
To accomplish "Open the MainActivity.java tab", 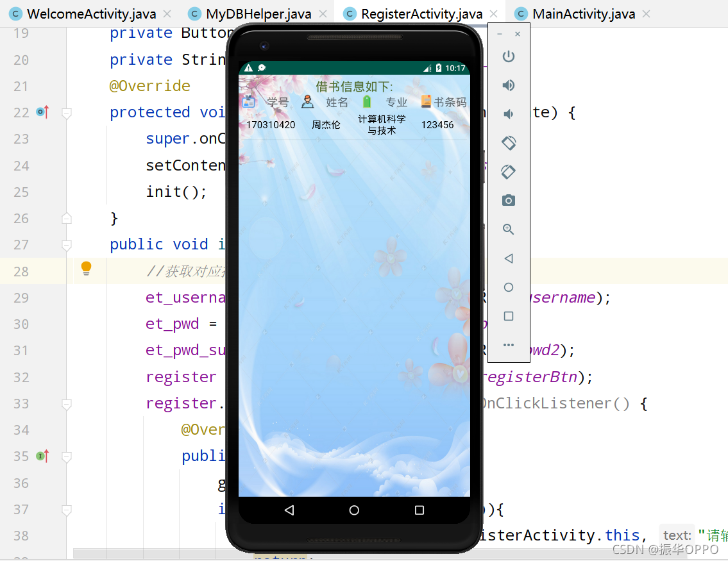I will [584, 14].
